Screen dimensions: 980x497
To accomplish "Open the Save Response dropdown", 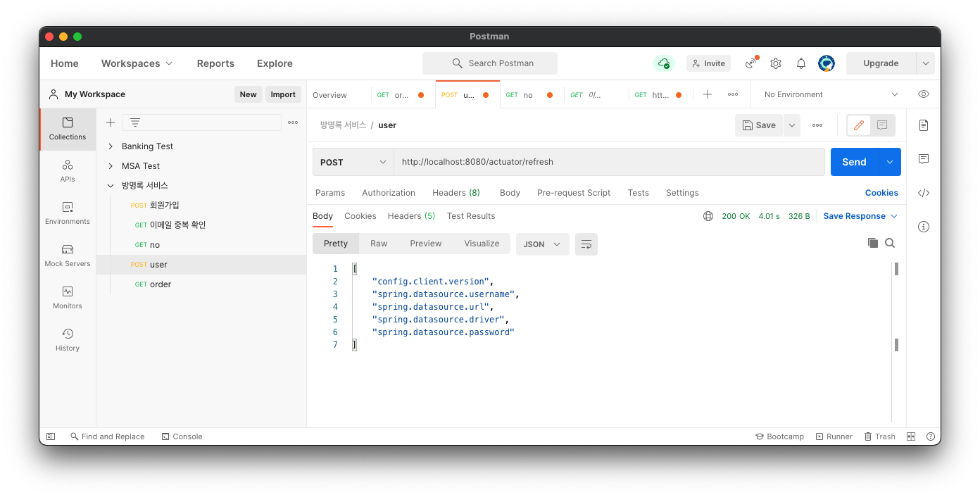I will pyautogui.click(x=860, y=216).
